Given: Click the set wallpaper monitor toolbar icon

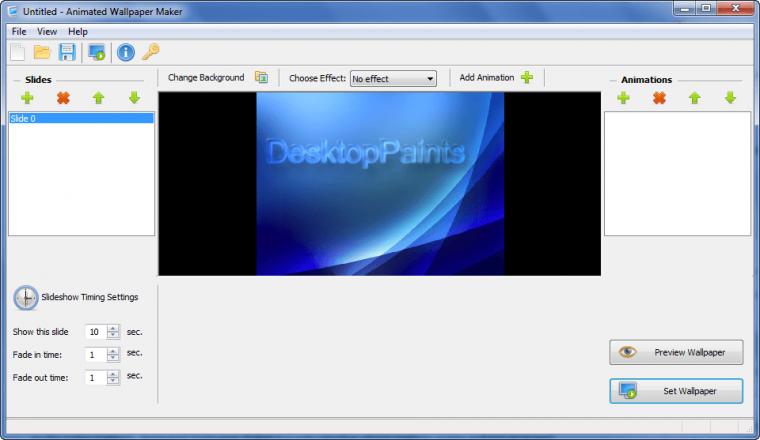Looking at the screenshot, I should coord(97,52).
